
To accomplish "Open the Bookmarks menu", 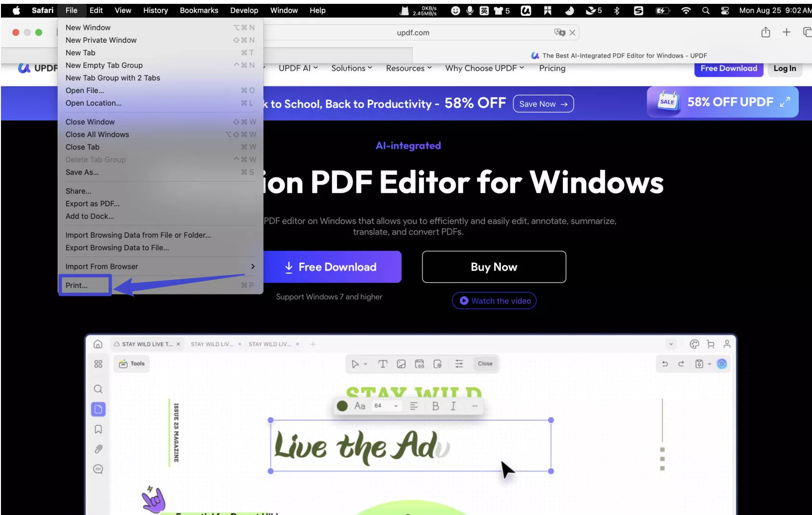I will point(199,10).
